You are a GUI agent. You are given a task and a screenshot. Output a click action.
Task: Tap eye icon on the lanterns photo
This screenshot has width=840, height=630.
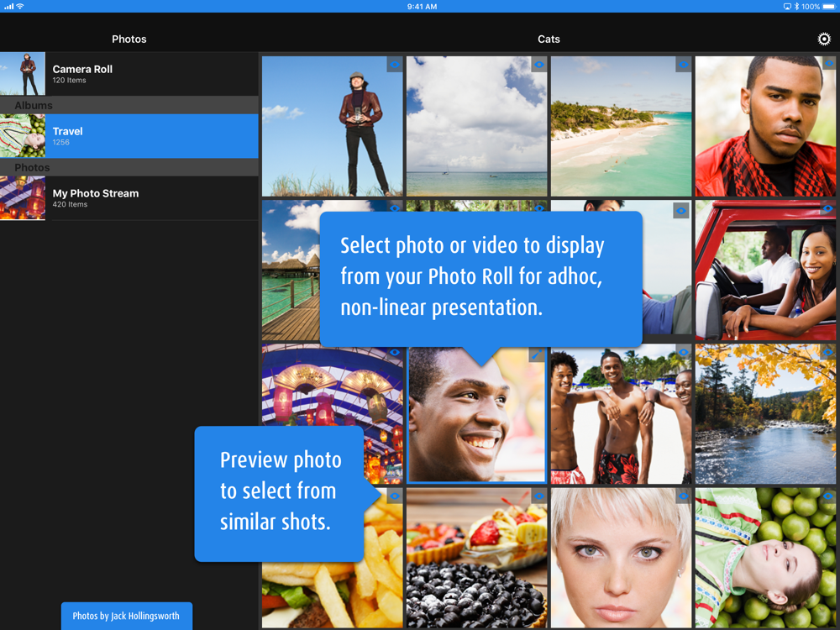click(395, 353)
